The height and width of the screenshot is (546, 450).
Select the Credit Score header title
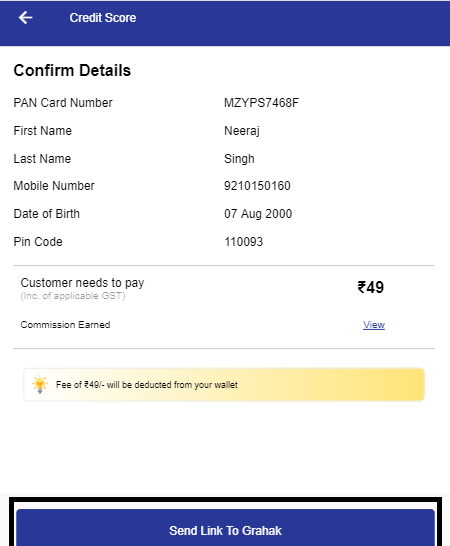(103, 18)
